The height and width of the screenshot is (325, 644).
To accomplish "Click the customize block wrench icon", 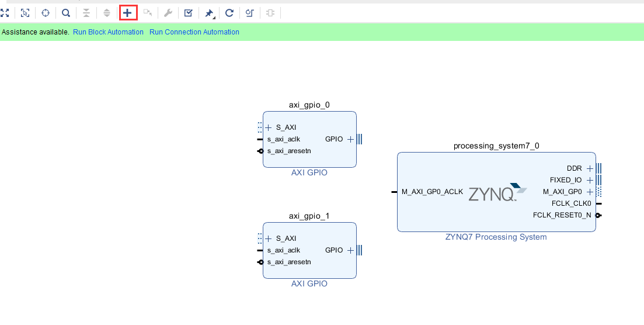I will 168,13.
